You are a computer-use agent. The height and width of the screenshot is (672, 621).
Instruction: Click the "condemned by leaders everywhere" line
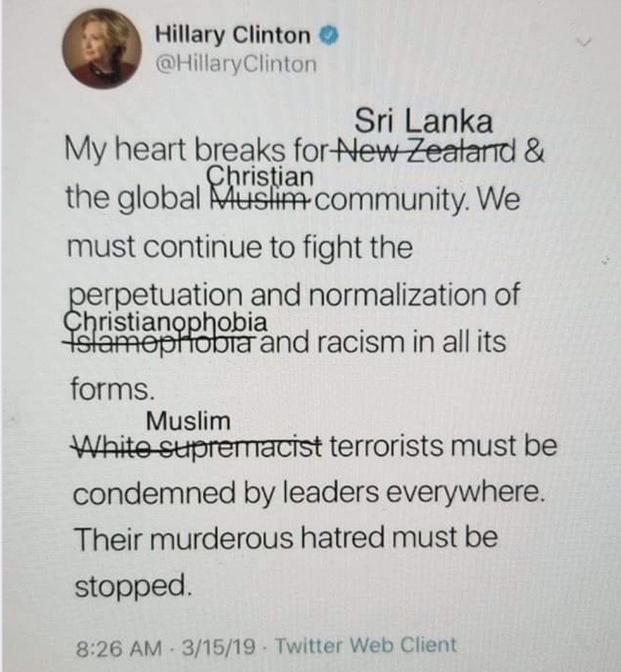click(x=309, y=493)
